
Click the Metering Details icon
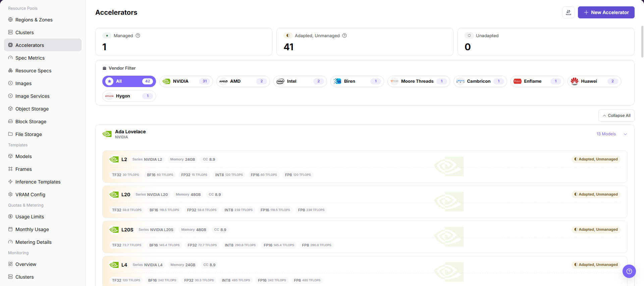point(10,242)
